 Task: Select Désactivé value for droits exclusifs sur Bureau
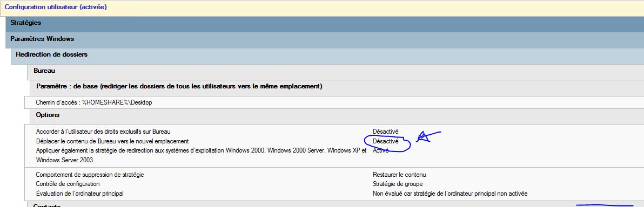(385, 132)
